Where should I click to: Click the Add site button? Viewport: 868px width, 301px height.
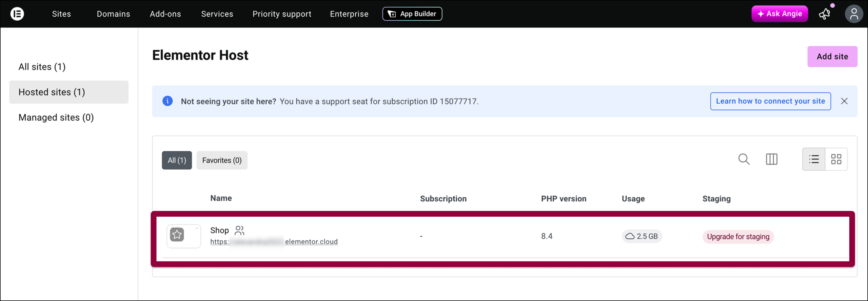click(832, 57)
